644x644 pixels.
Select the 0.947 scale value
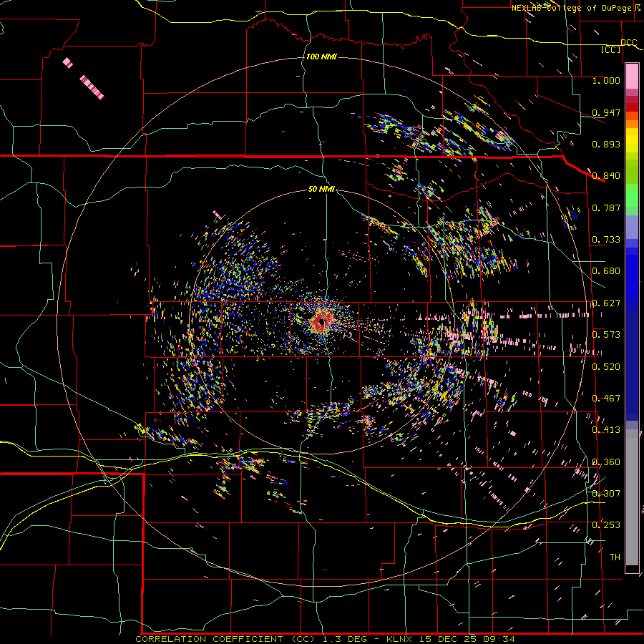pos(606,112)
